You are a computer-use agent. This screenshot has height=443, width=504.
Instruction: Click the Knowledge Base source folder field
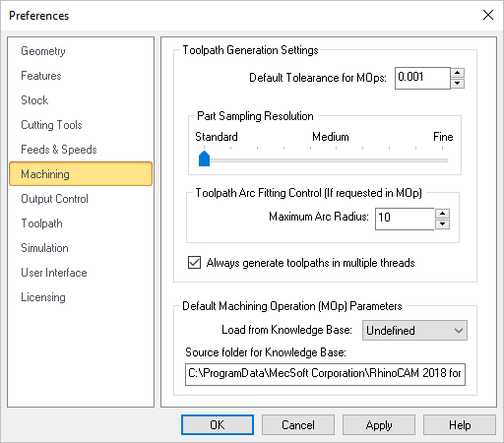coord(325,374)
